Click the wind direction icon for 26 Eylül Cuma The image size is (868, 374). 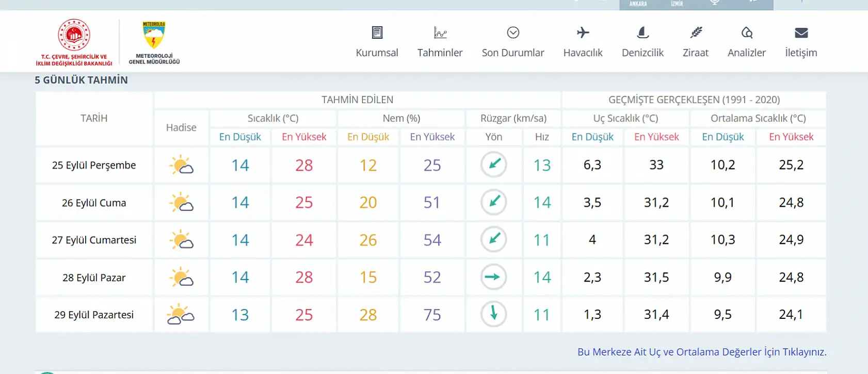coord(493,202)
